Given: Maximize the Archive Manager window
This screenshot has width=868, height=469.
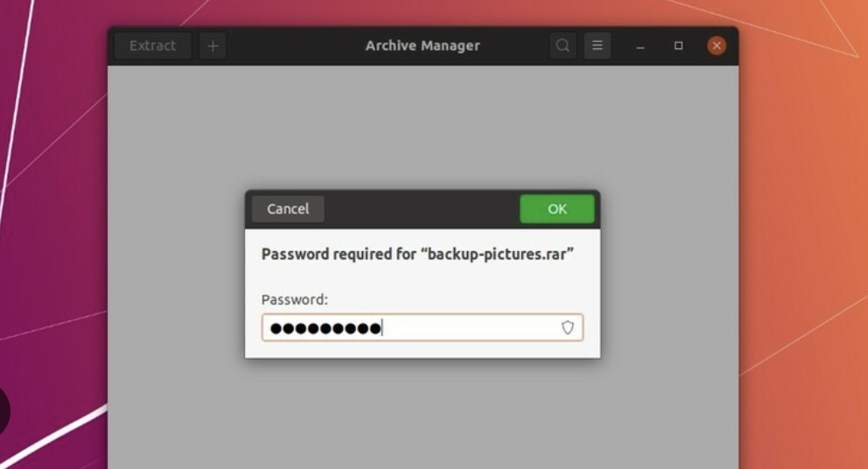Looking at the screenshot, I should 678,45.
